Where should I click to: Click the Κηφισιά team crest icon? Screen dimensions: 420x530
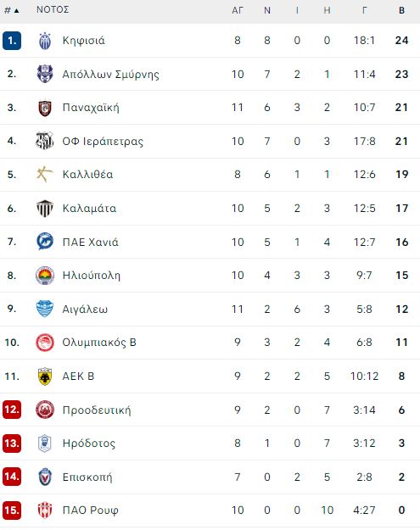45,41
